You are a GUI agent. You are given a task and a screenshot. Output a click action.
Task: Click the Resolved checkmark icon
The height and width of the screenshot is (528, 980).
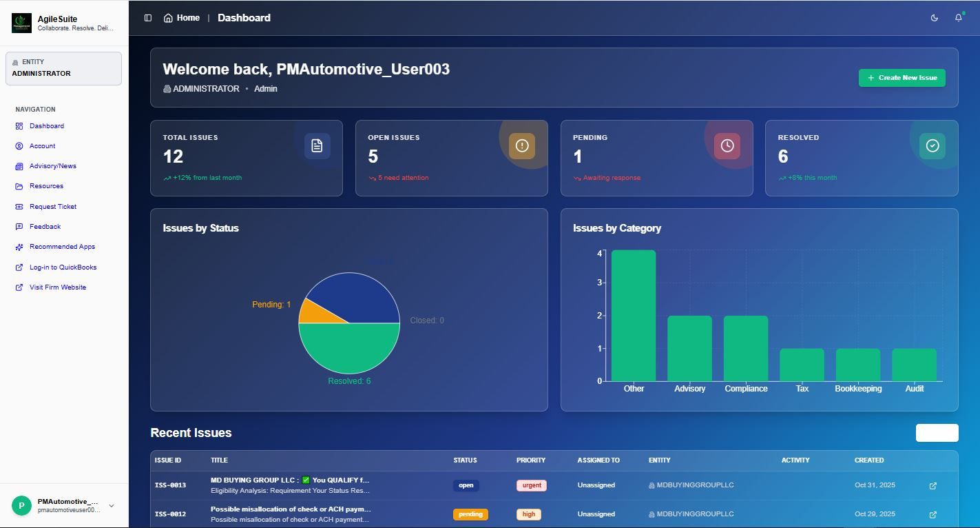[932, 145]
